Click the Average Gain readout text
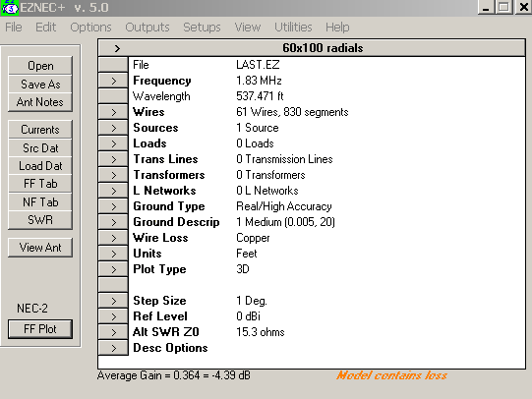The width and height of the screenshot is (532, 399). 174,375
